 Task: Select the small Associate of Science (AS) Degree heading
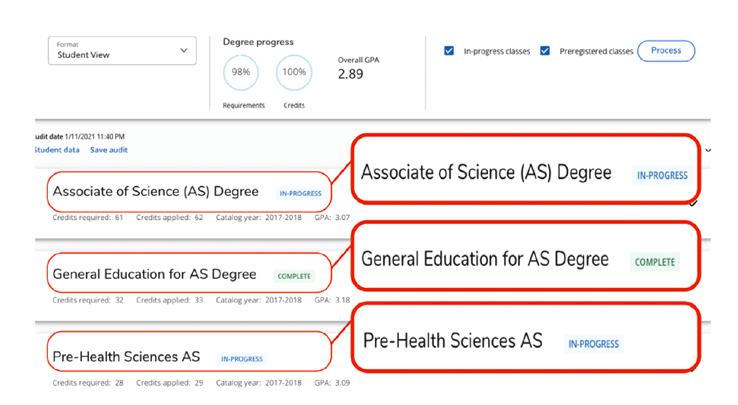[x=155, y=191]
